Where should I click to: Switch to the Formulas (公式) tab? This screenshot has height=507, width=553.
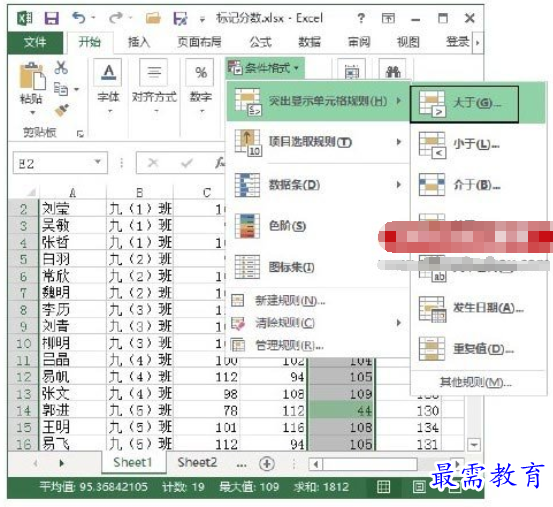[260, 42]
